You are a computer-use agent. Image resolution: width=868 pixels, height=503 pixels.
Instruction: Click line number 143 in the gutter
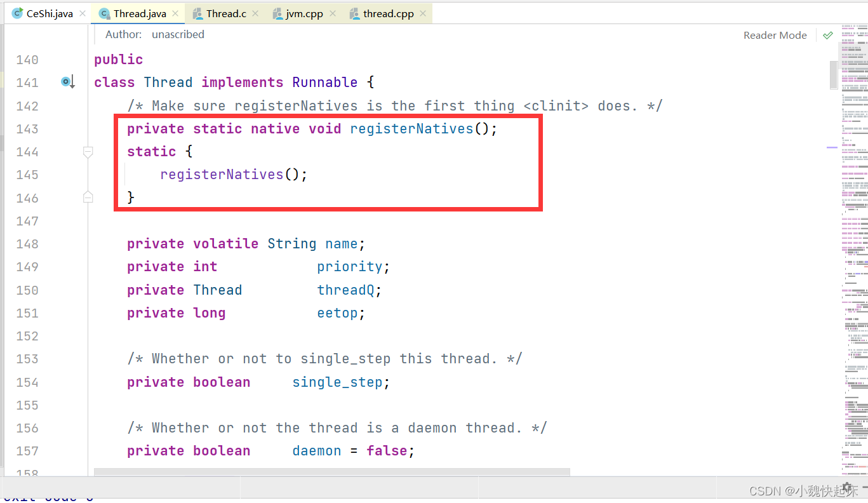(27, 129)
